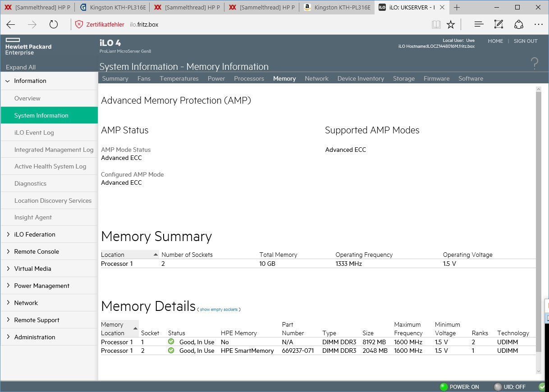Click scrollbar down arrow

(x=538, y=371)
